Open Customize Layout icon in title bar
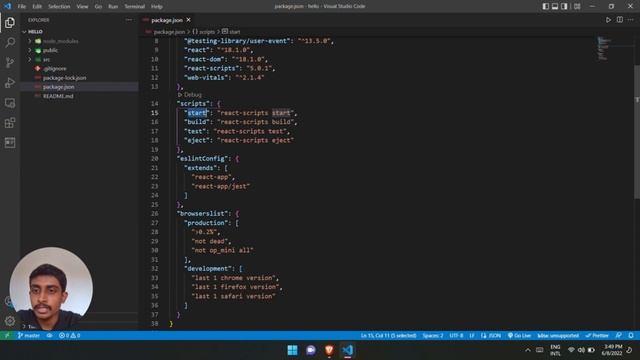The image size is (640, 360). tap(577, 6)
